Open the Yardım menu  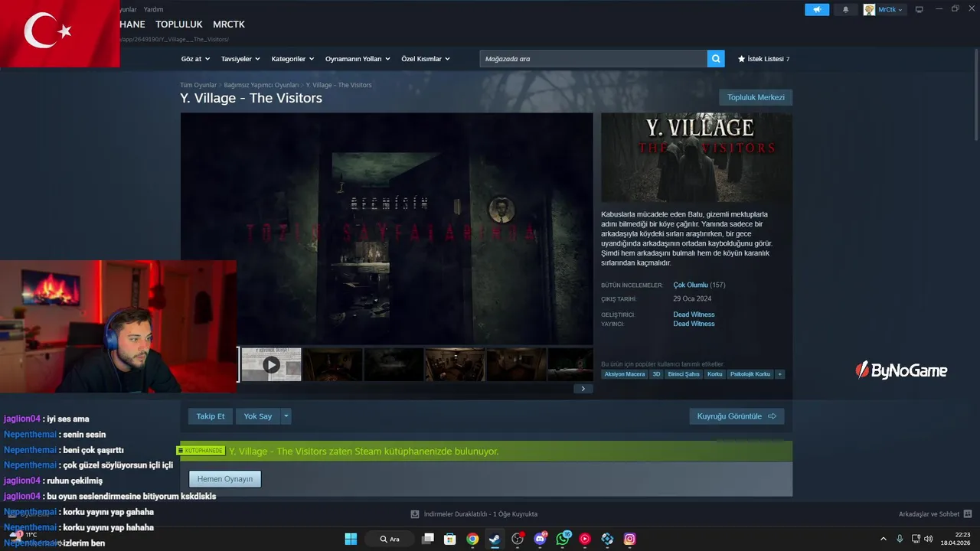click(x=153, y=9)
